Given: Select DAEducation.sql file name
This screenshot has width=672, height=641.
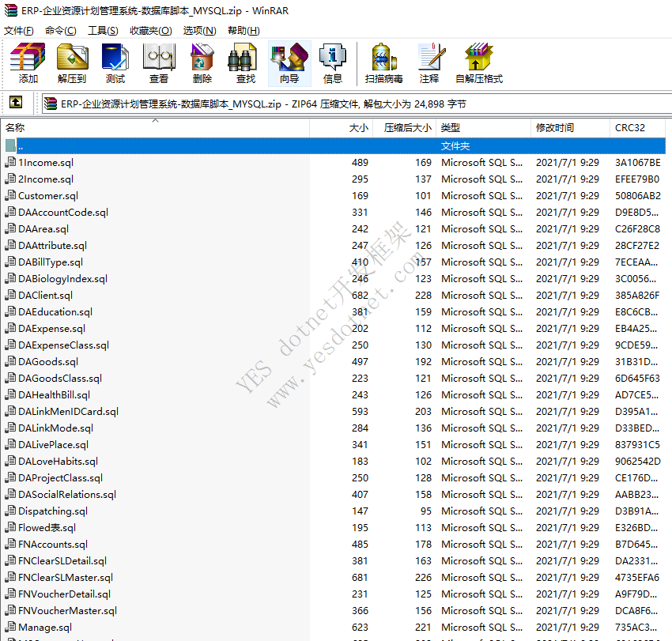Looking at the screenshot, I should coord(55,312).
